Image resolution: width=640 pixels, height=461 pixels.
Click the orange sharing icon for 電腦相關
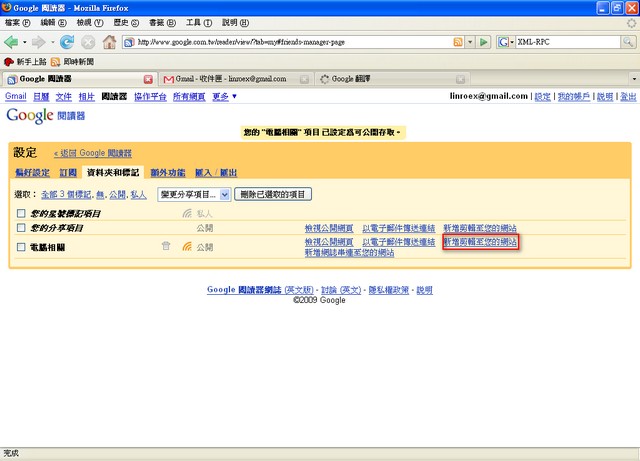pos(187,246)
